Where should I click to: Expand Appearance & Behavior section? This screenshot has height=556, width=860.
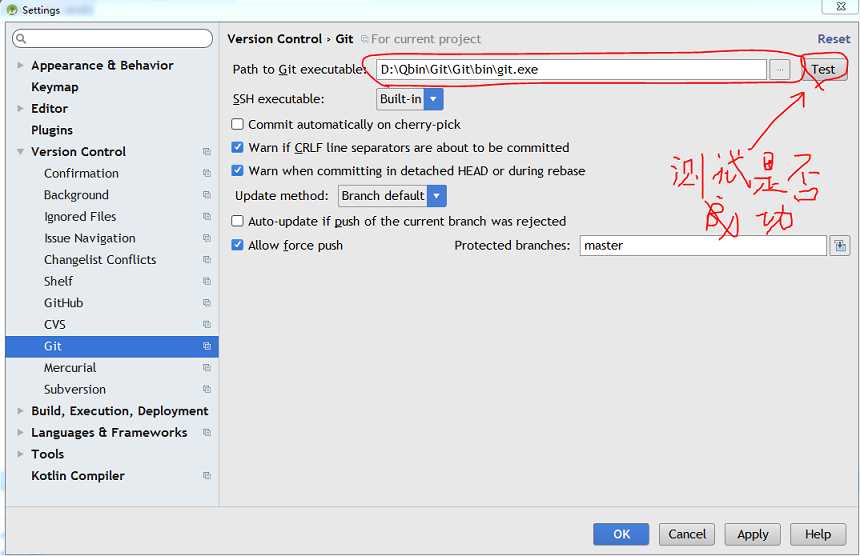point(20,65)
